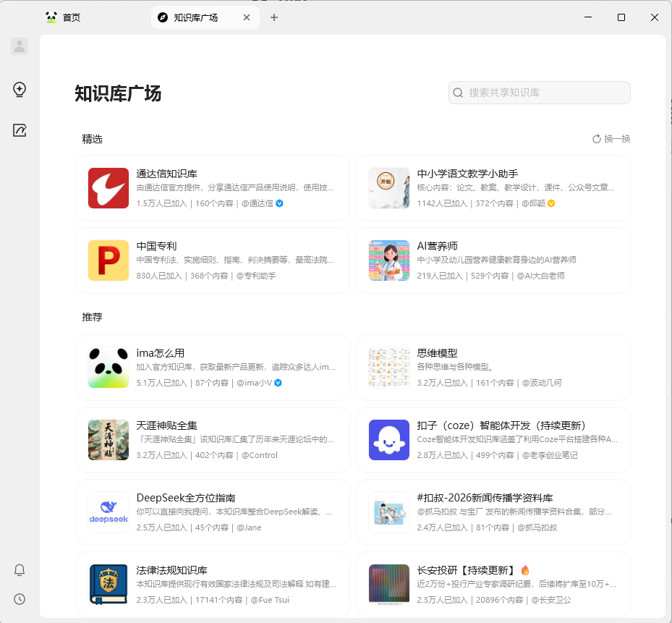Viewport: 672px width, 623px height.
Task: Click the user avatar icon in sidebar
Action: coord(20,46)
